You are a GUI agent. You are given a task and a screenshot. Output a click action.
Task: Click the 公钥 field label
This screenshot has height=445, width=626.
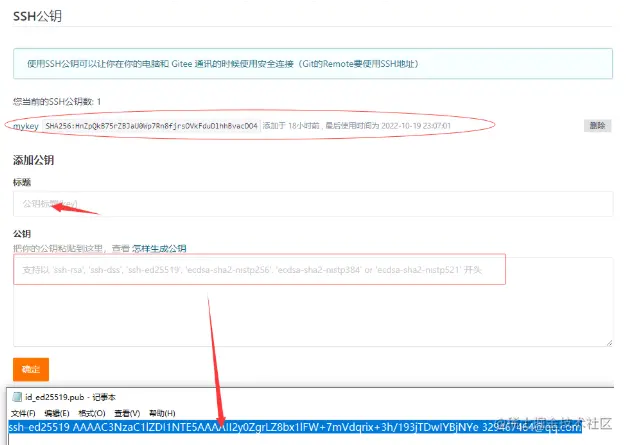22,233
